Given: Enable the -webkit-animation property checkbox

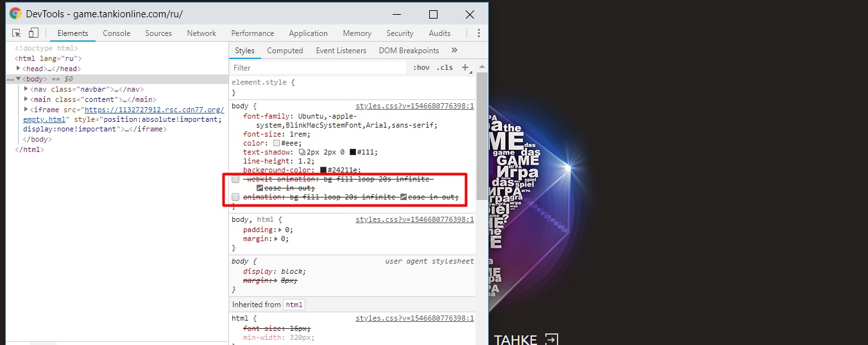Looking at the screenshot, I should [x=235, y=179].
